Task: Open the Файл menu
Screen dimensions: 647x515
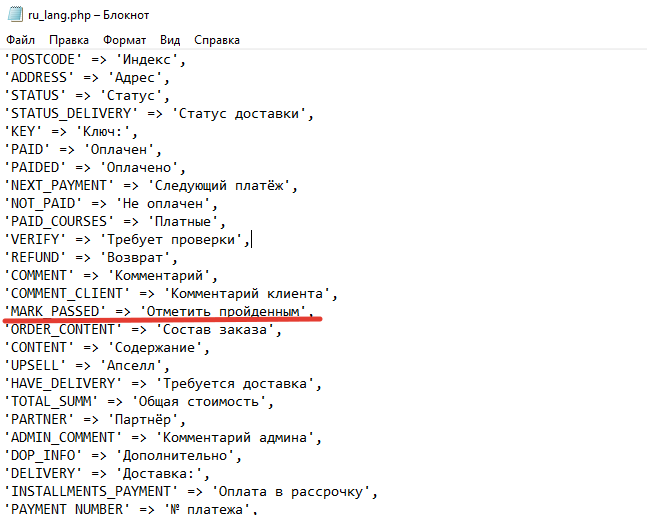Action: 21,40
